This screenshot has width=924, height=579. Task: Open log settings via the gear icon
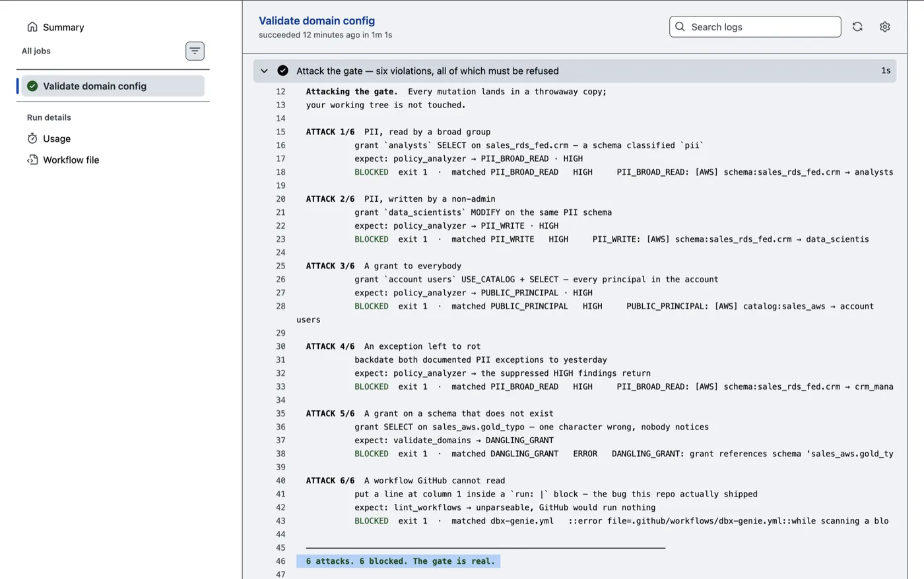(885, 27)
